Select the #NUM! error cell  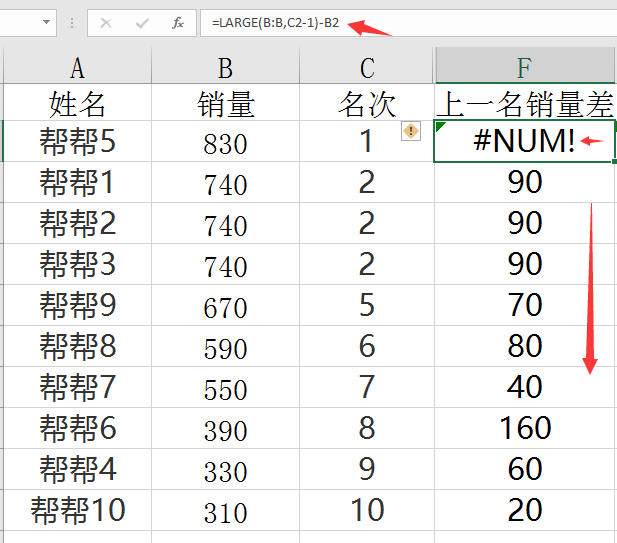point(525,141)
